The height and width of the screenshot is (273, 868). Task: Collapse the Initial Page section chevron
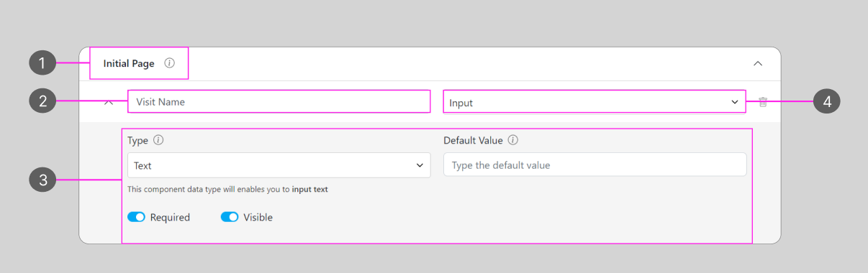[x=757, y=63]
